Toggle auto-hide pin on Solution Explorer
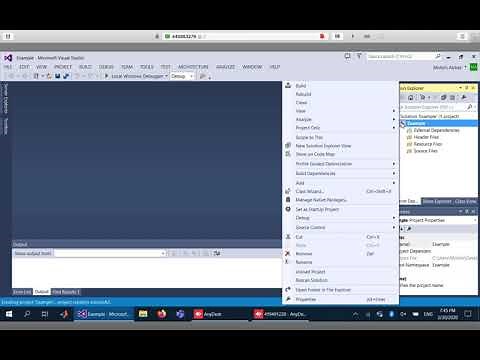480x360 pixels. (x=467, y=88)
